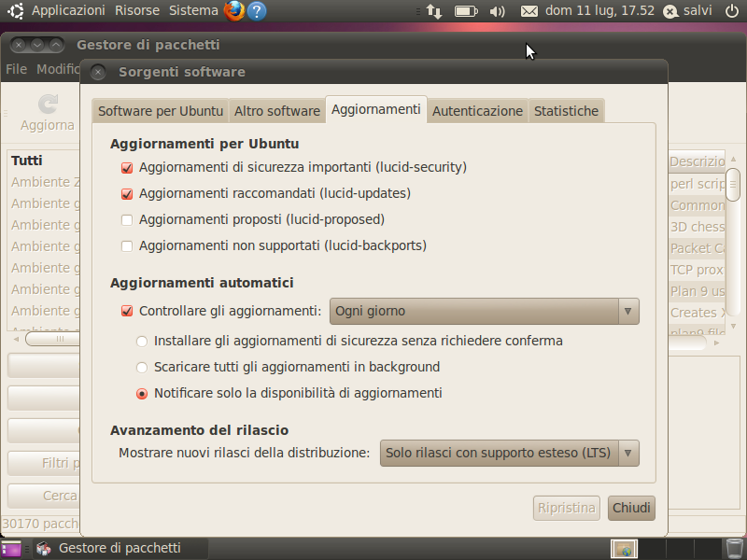
Task: Select "Tutti" in the category list
Action: [27, 161]
